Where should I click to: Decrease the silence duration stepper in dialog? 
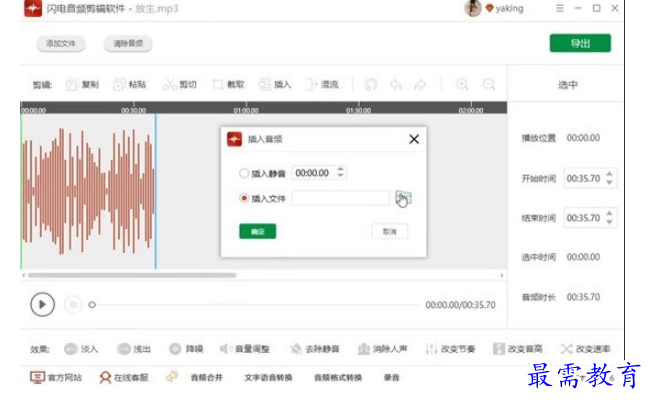pos(340,176)
